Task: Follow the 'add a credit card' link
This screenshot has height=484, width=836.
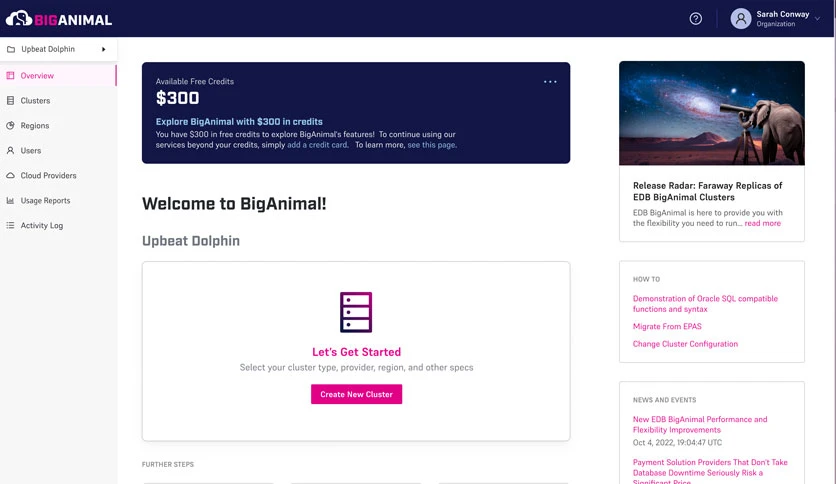Action: pyautogui.click(x=317, y=145)
